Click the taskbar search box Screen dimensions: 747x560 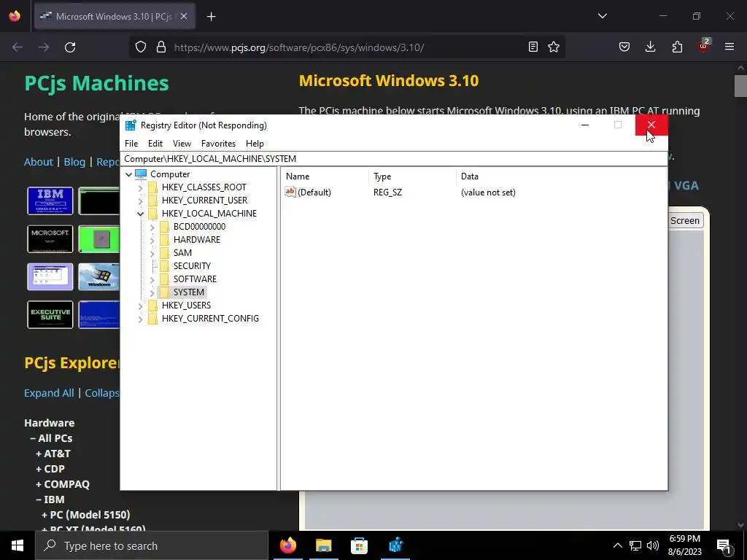pos(152,545)
